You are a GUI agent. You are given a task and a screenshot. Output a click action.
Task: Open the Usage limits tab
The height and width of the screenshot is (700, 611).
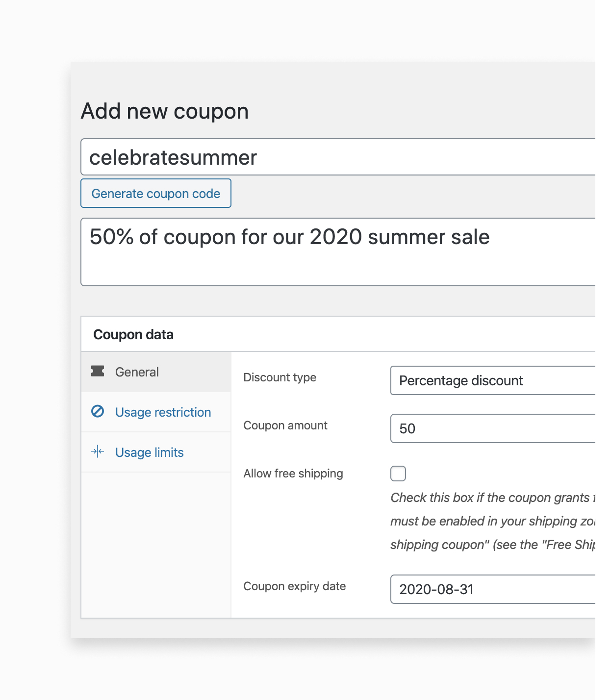click(149, 452)
